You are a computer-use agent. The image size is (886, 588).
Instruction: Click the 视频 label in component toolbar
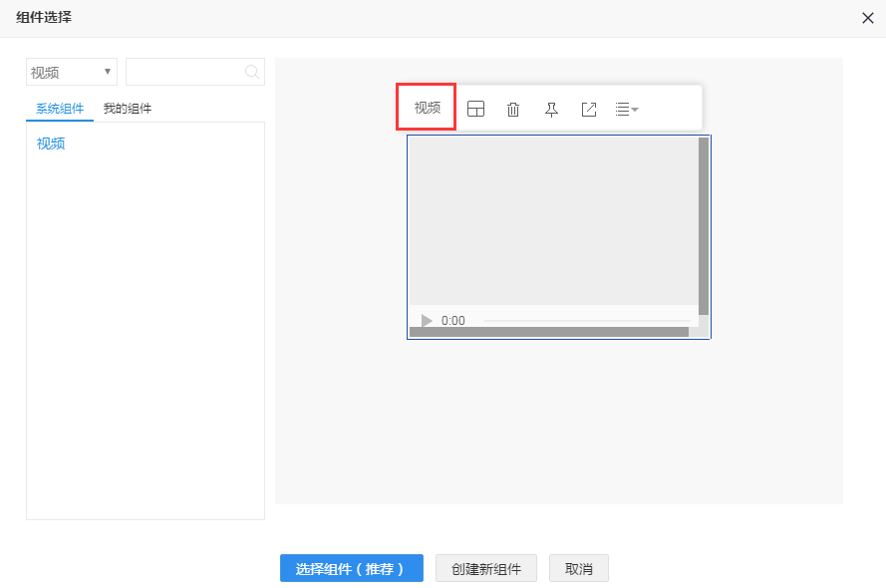point(427,108)
